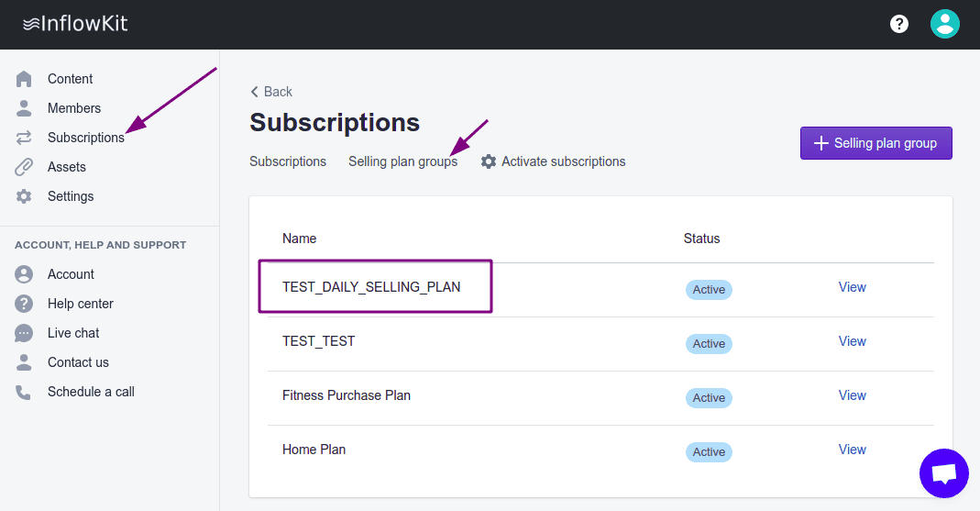The height and width of the screenshot is (511, 980).
Task: View the TEST_DAILY_SELLING_PLAN group
Action: (852, 287)
